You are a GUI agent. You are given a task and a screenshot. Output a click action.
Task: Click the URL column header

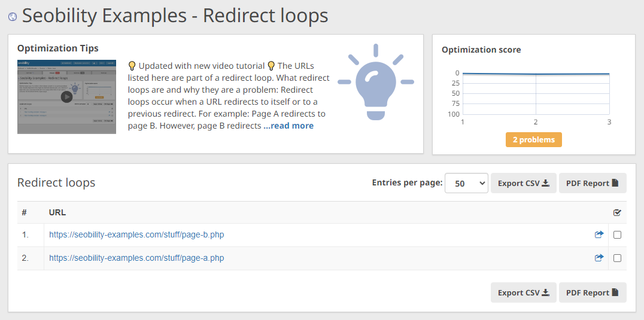pyautogui.click(x=57, y=212)
